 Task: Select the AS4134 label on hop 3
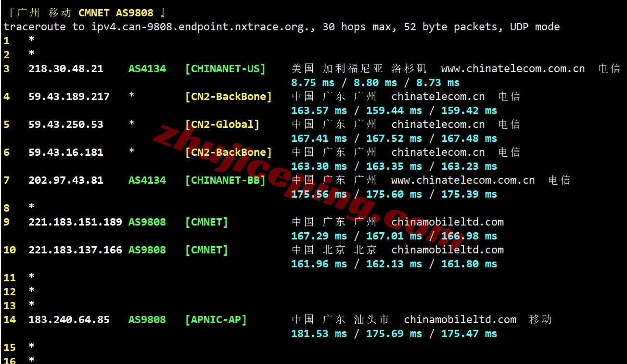pos(147,69)
